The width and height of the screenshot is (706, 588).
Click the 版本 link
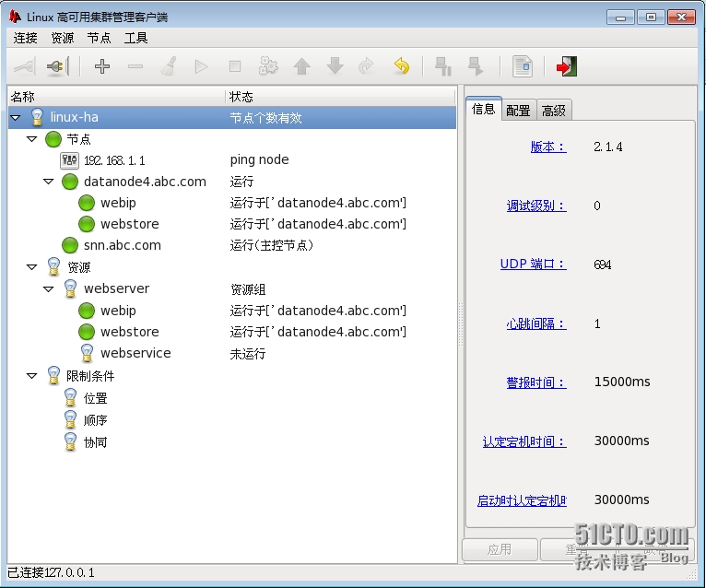[x=548, y=147]
